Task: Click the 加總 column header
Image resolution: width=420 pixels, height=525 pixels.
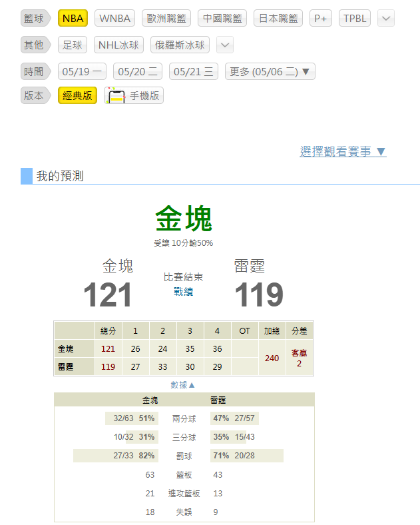Action: (272, 331)
